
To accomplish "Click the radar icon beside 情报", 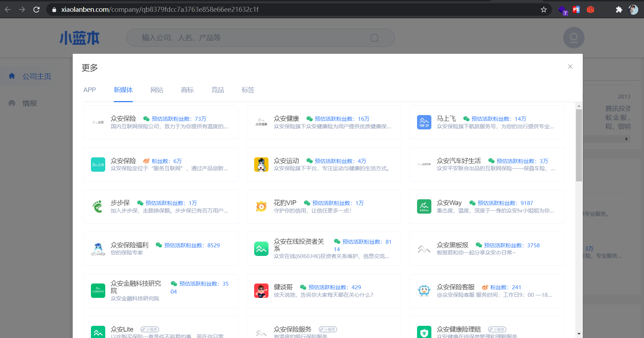I will point(12,103).
